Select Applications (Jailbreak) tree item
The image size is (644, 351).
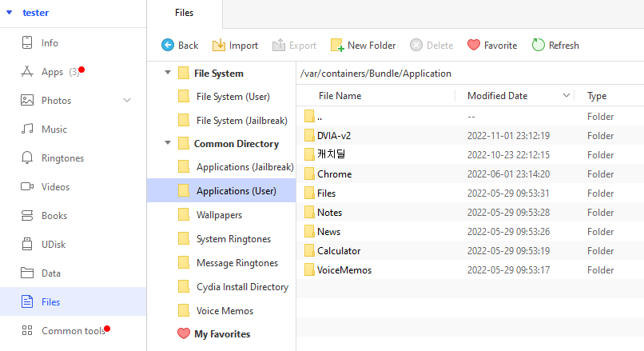pyautogui.click(x=244, y=167)
